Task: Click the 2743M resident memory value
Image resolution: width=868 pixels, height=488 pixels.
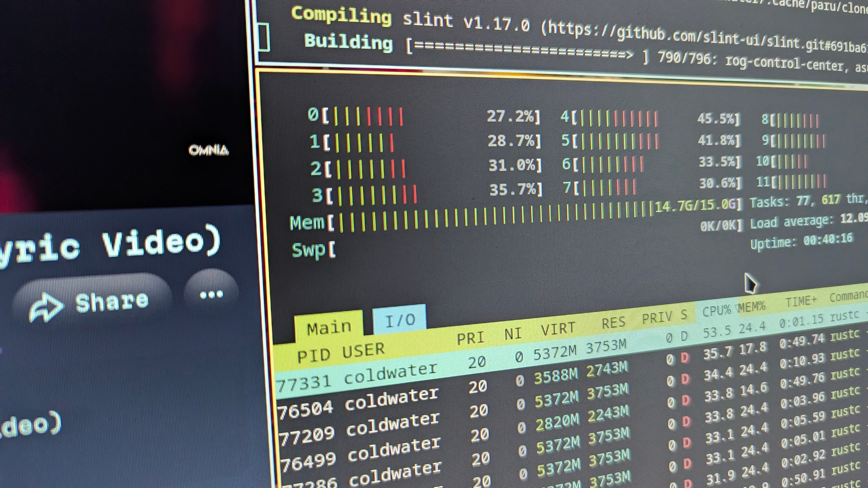Action: (x=607, y=369)
